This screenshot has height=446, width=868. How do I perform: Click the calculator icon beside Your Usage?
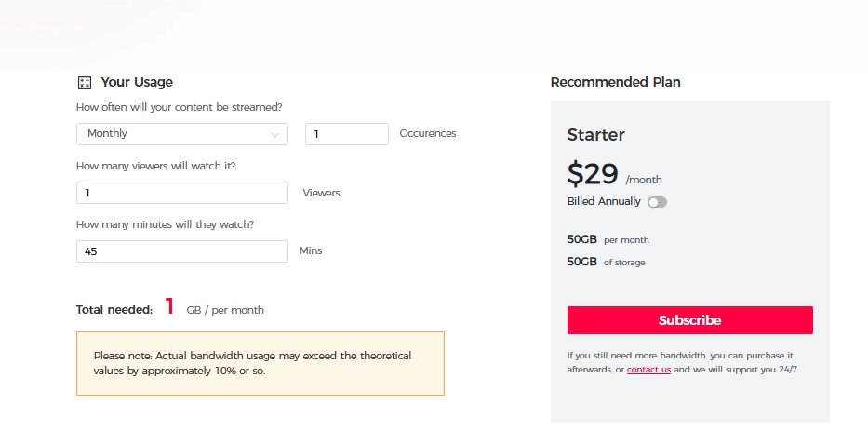[x=85, y=82]
